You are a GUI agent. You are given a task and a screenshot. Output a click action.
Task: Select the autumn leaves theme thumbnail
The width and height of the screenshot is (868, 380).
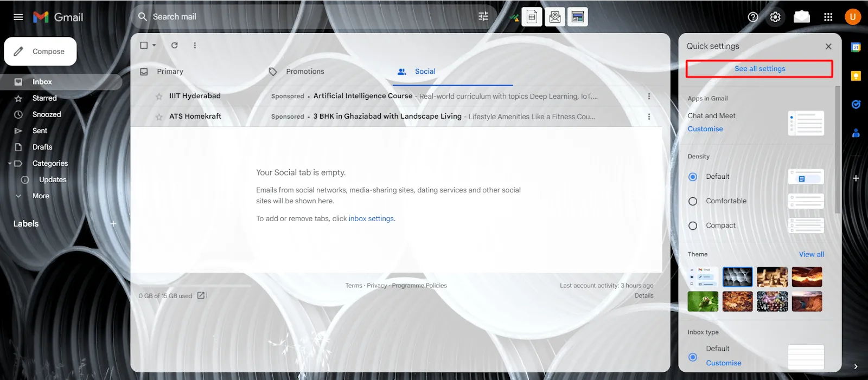pos(737,301)
